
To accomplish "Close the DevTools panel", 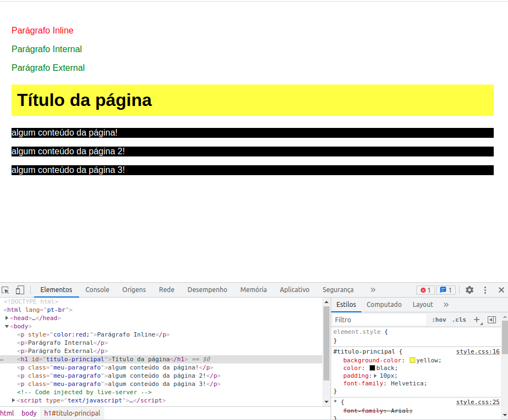I will [501, 290].
